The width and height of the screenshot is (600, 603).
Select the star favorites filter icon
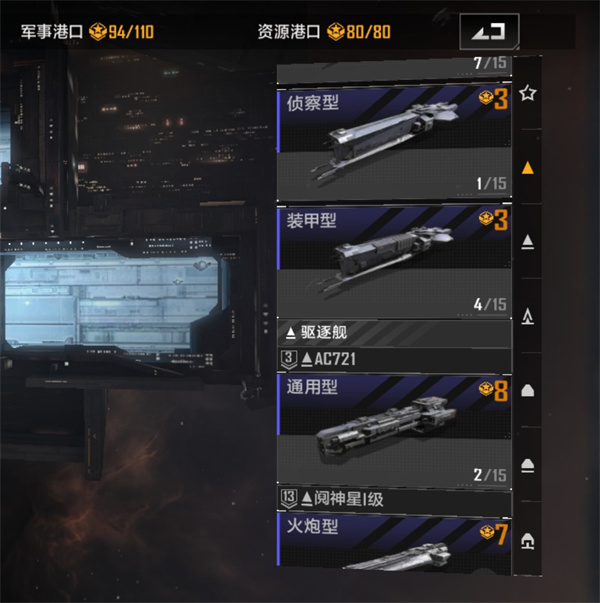[x=527, y=93]
